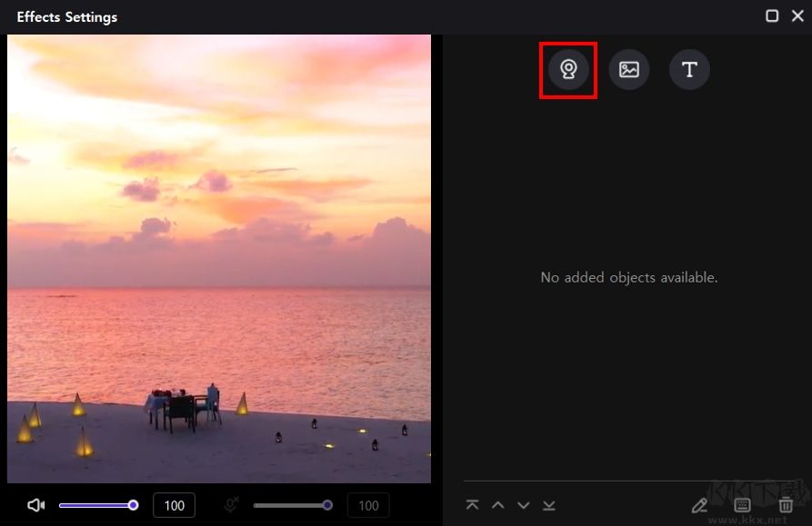This screenshot has height=526, width=812.
Task: Click the move object up arrow icon
Action: click(497, 504)
